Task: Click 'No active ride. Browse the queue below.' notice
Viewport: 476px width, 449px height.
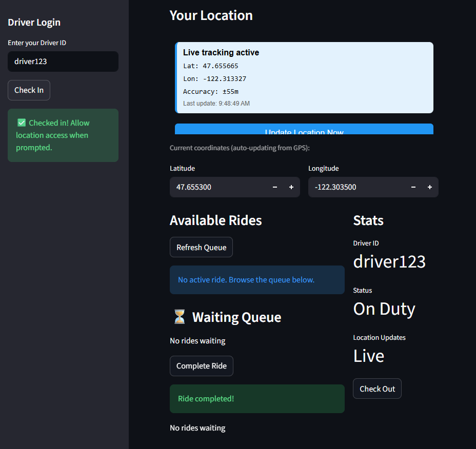Action: [257, 280]
